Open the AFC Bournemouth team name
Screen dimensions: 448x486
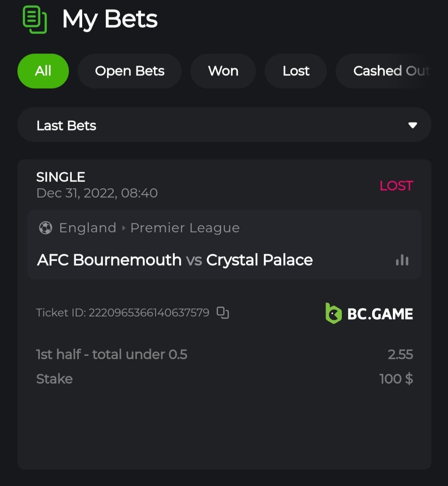109,260
